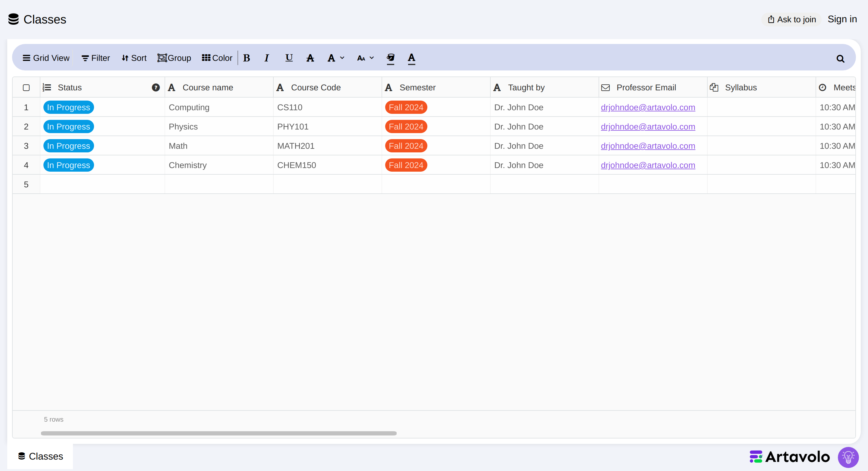This screenshot has height=471, width=868.
Task: Select the Chemistry course name cell
Action: [219, 165]
